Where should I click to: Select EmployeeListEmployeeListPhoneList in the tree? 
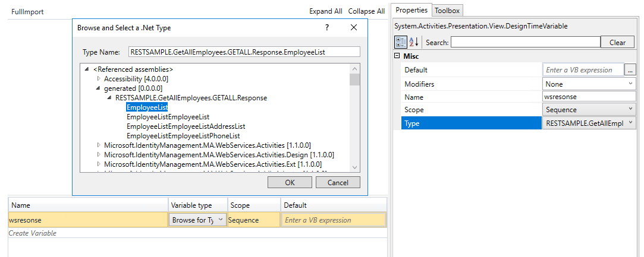pos(183,136)
